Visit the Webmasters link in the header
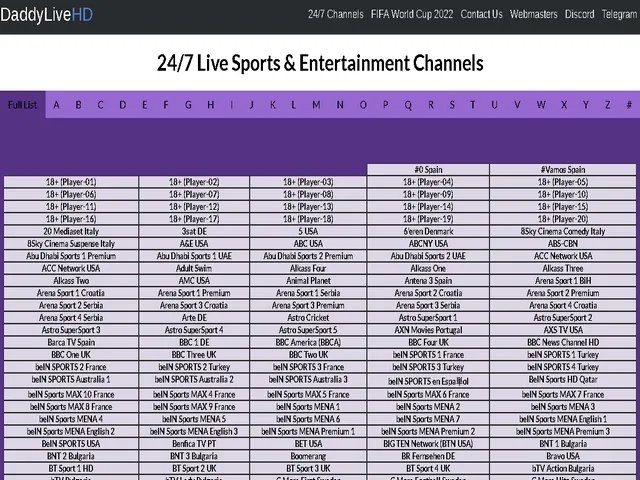The image size is (640, 480). 533,15
